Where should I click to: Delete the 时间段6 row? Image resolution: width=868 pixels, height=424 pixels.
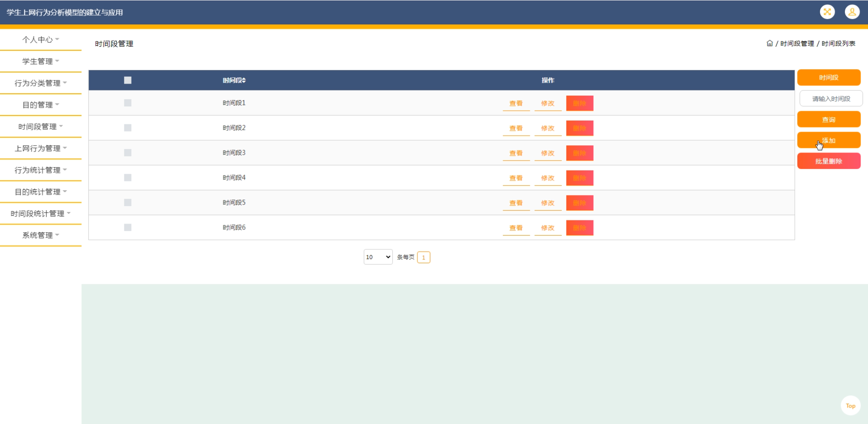(x=580, y=228)
